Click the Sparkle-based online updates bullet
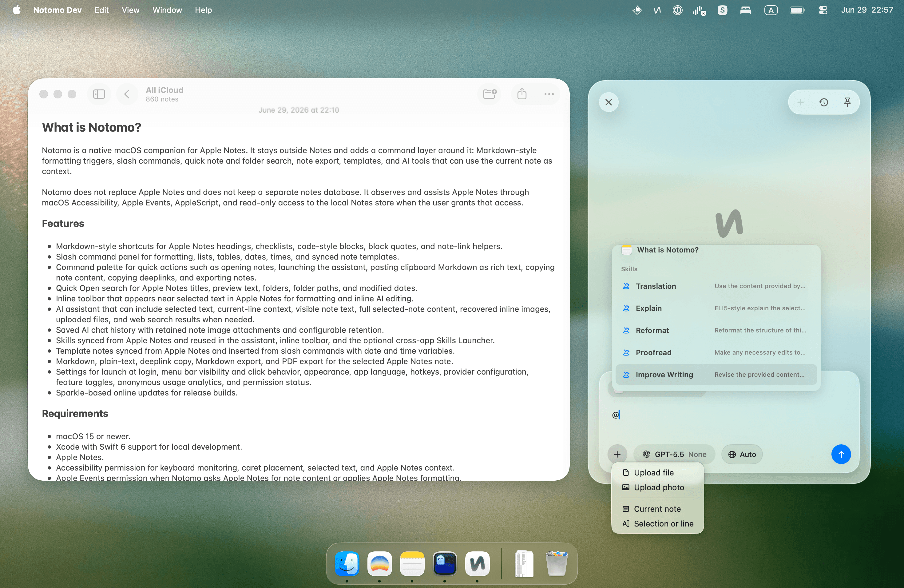Image resolution: width=904 pixels, height=588 pixels. (x=147, y=392)
